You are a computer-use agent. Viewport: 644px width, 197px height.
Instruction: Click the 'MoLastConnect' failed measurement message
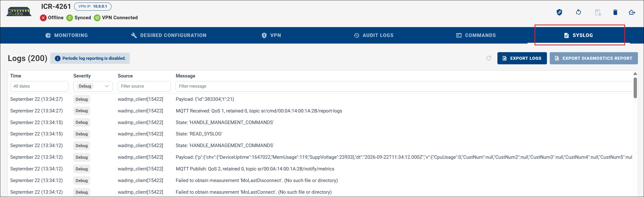(x=254, y=192)
